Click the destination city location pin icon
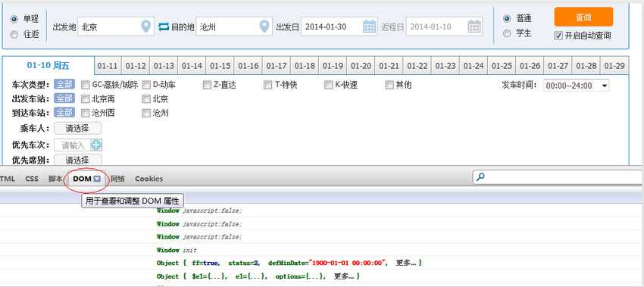Screen dimensions: 644x287 [264, 27]
